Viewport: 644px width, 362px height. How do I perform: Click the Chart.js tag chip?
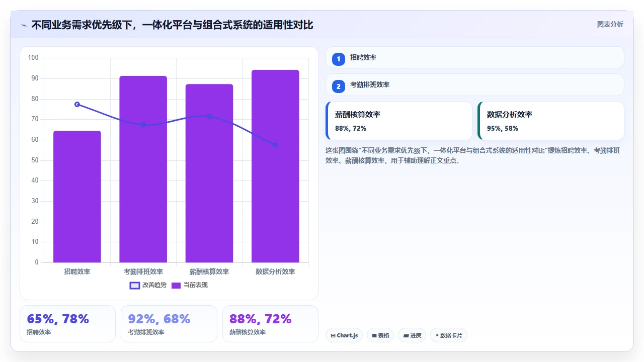(x=344, y=335)
